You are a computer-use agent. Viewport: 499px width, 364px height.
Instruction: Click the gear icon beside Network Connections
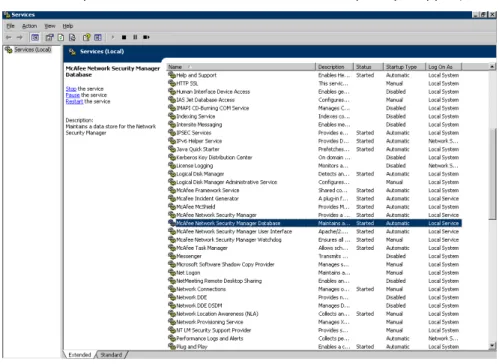172,289
